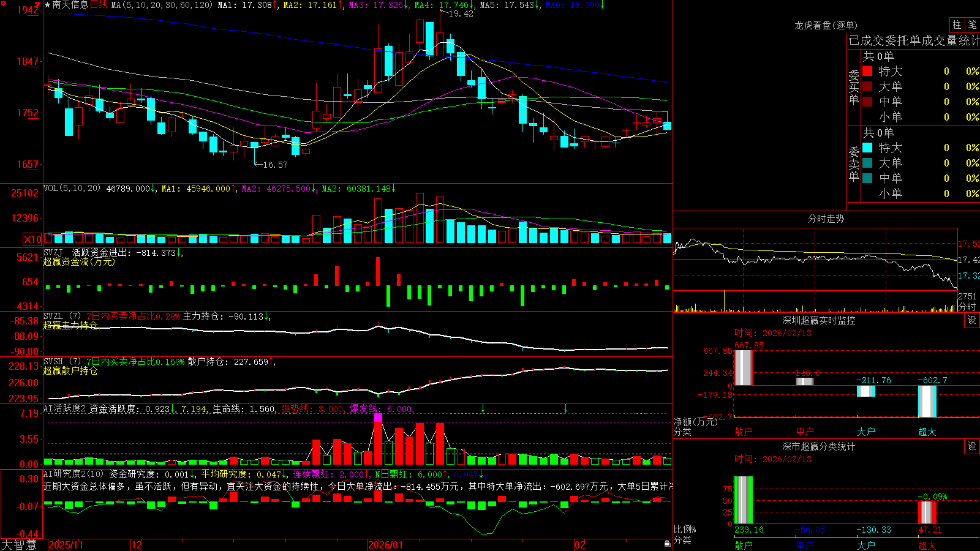Click the second green down arrow on AI活跃度 row
Image resolution: width=980 pixels, height=551 pixels.
[x=565, y=408]
